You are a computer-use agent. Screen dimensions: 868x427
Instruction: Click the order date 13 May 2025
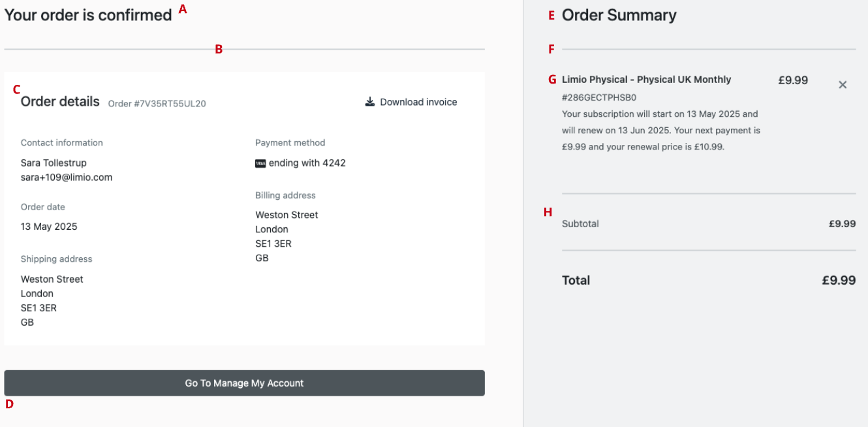click(x=49, y=227)
